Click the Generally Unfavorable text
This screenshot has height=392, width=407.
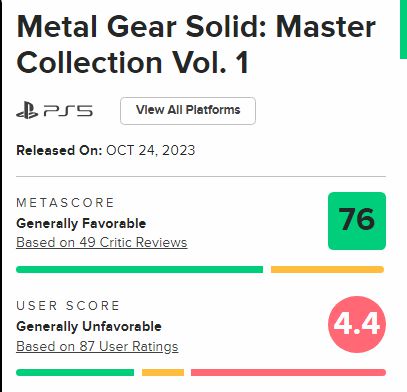point(89,326)
